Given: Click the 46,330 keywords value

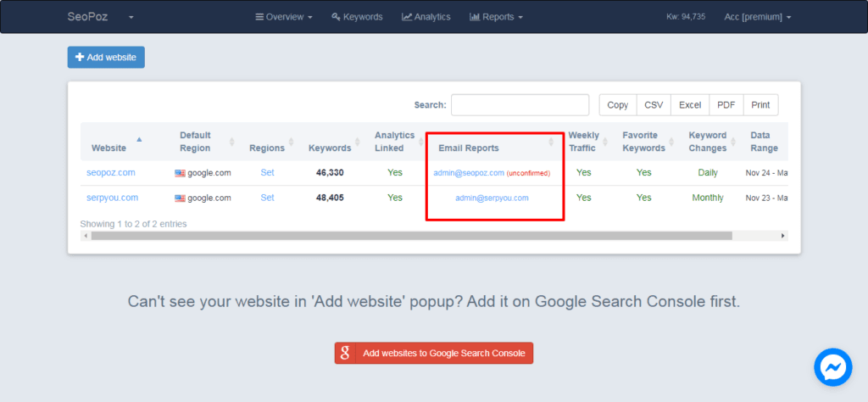Looking at the screenshot, I should pyautogui.click(x=330, y=173).
